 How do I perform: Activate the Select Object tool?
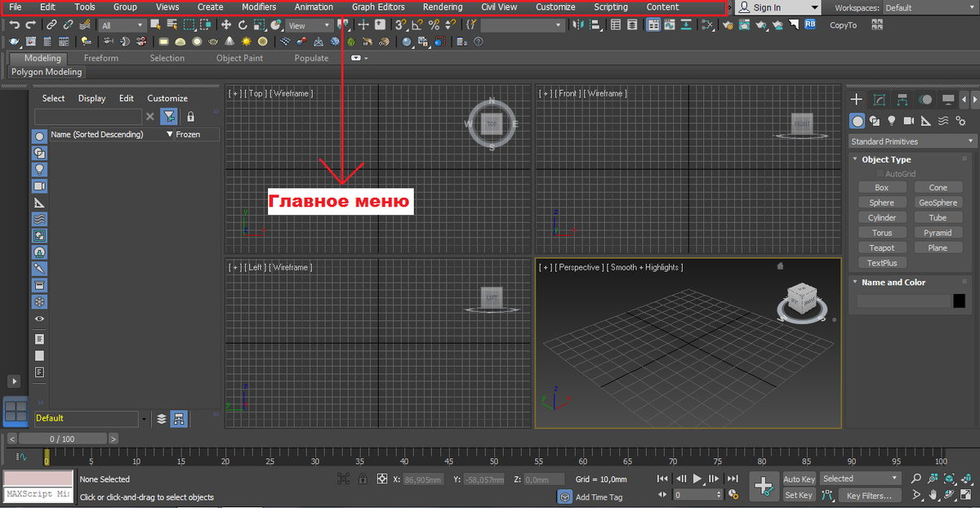(155, 25)
